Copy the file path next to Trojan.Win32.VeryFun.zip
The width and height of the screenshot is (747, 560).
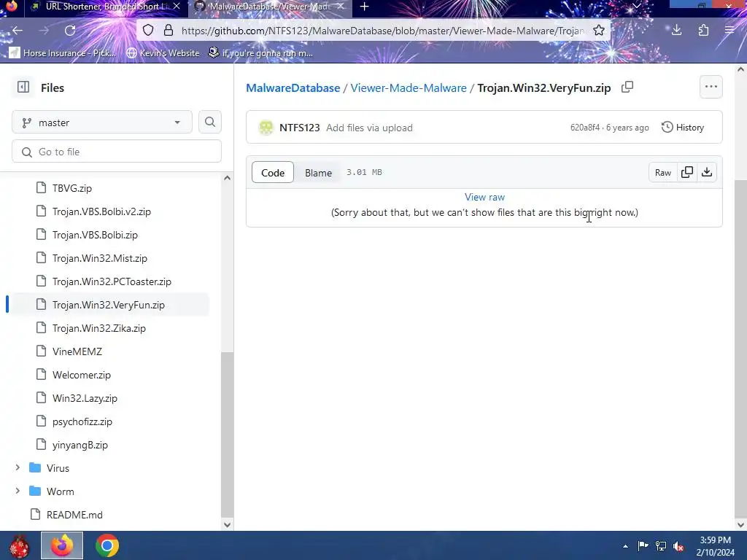pyautogui.click(x=627, y=87)
